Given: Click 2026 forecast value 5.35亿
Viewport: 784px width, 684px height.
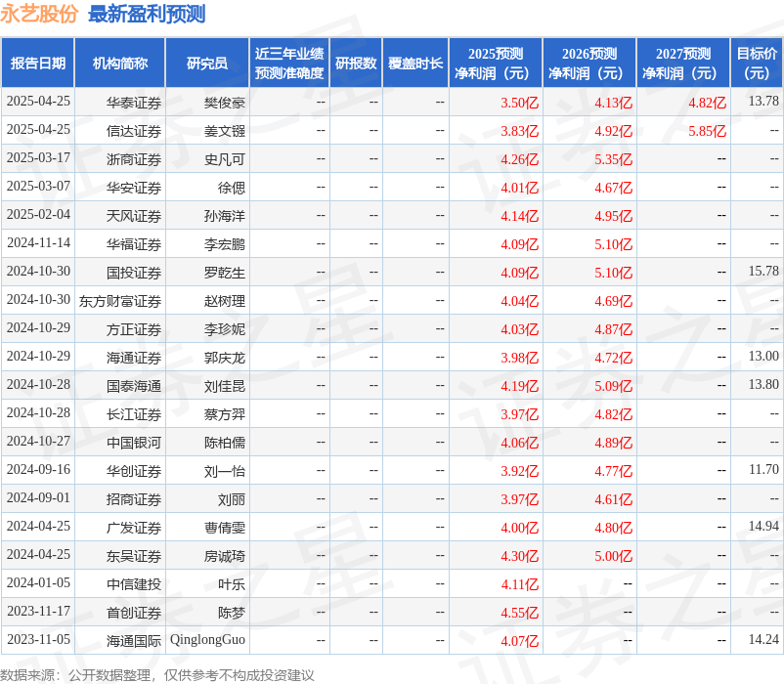Looking at the screenshot, I should (x=614, y=159).
